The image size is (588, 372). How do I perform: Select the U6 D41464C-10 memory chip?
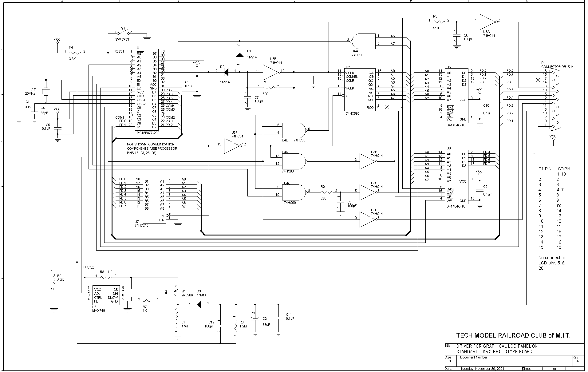pyautogui.click(x=457, y=177)
